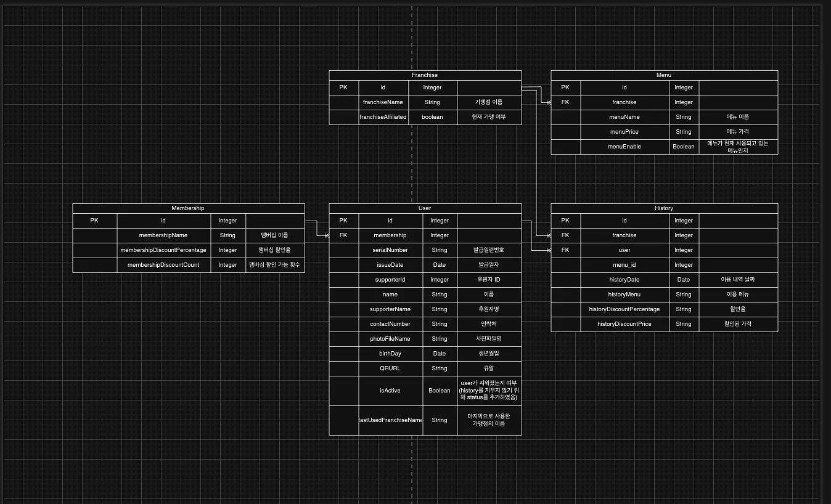831x504 pixels.
Task: Click the membershipDiscountCount field
Action: coord(163,265)
